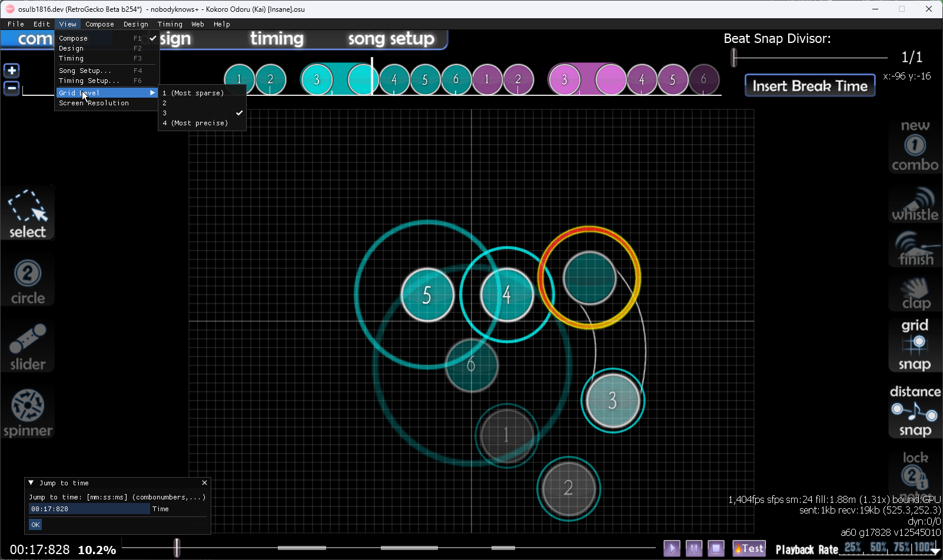Activate the select tool

[28, 214]
